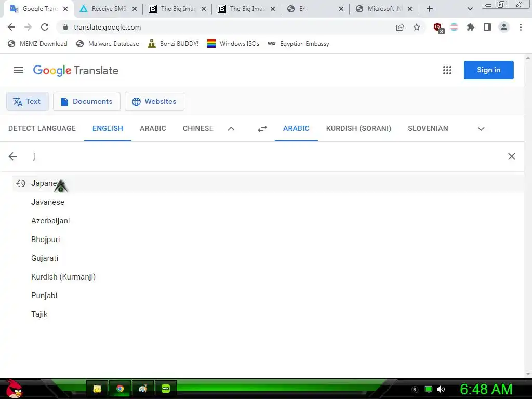532x399 pixels.
Task: Open the uBlock Origin extension icon
Action: pyautogui.click(x=438, y=28)
